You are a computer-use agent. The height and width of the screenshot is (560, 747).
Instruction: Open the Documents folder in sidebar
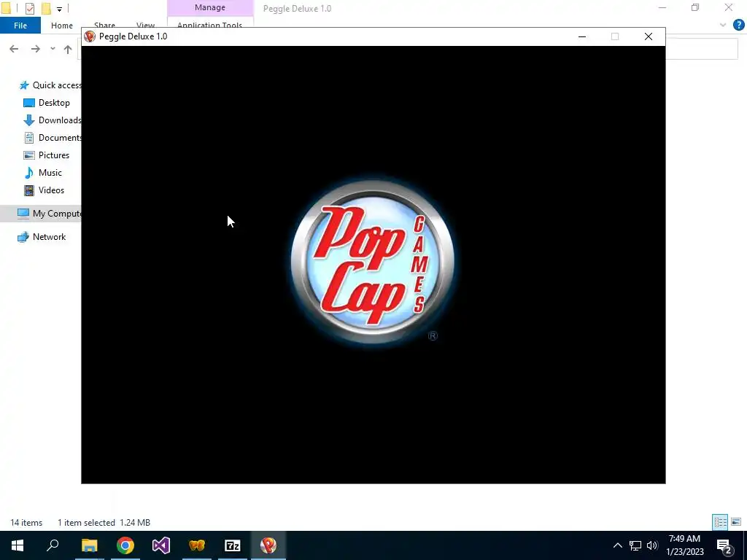click(x=53, y=138)
